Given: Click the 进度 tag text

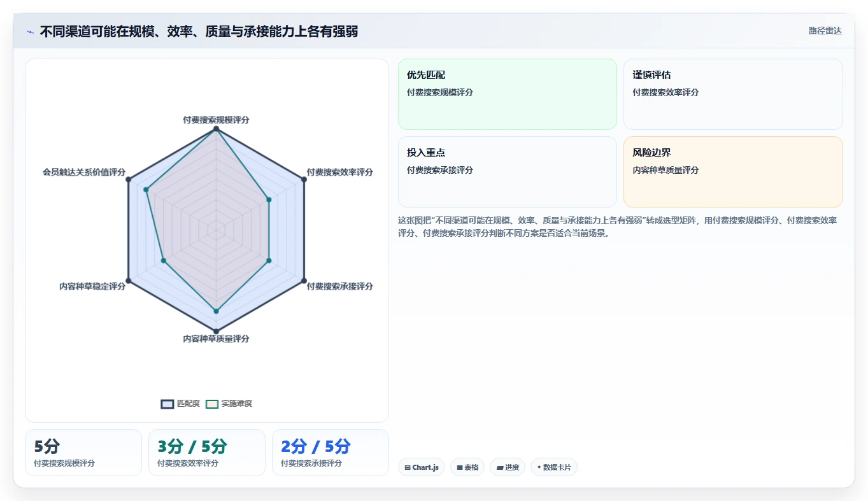Looking at the screenshot, I should click(x=512, y=467).
